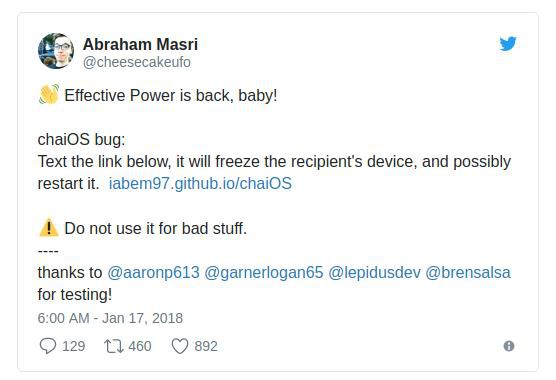
Task: Open Abraham Masri's profile avatar
Action: [56, 51]
